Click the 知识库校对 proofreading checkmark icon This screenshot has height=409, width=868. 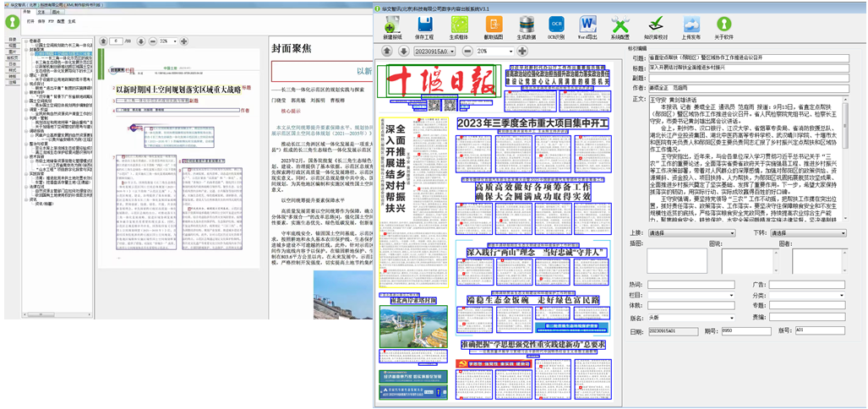click(x=655, y=27)
